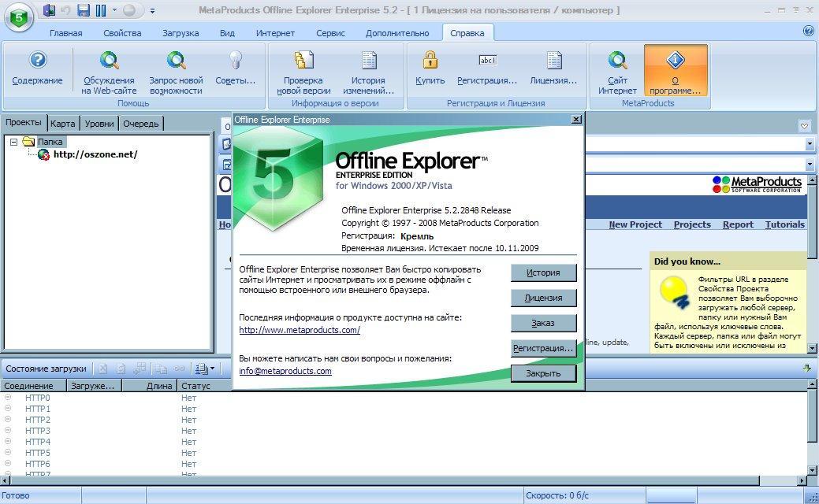This screenshot has height=504, width=819.
Task: Click the help question mark at ribbon corner
Action: point(809,31)
